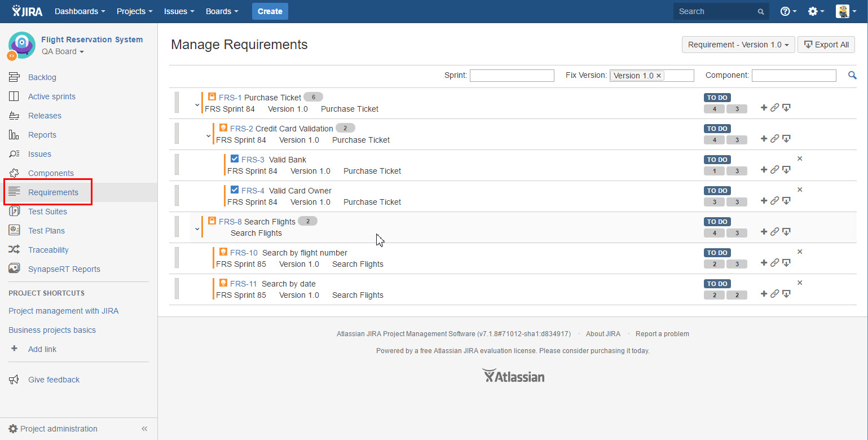Collapse the FRS-1 Purchase Ticket tree
The height and width of the screenshot is (440, 868).
point(197,105)
